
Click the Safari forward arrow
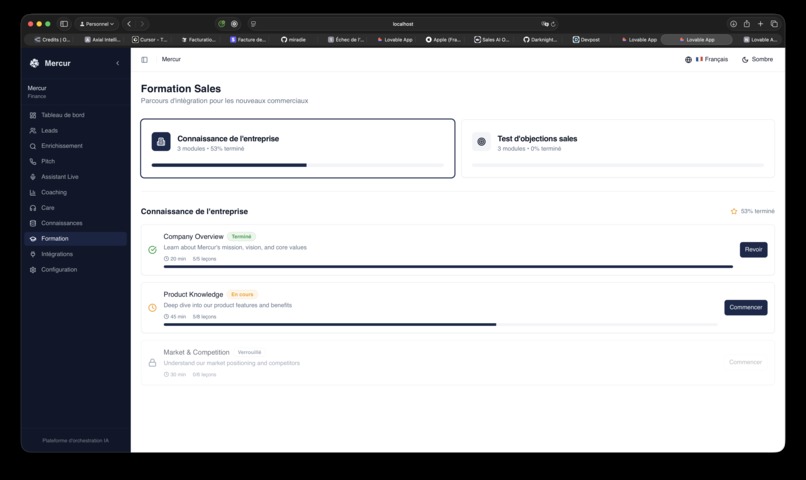pos(142,24)
